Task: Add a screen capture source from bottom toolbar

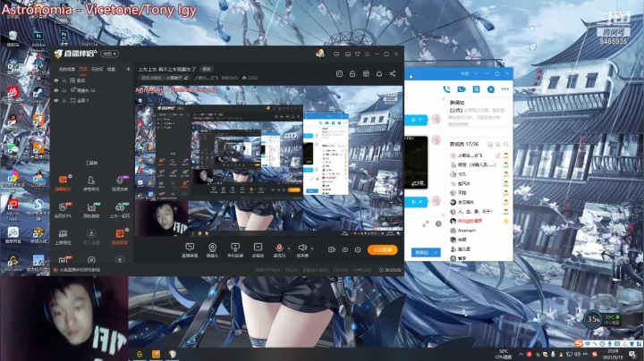Action: [190, 250]
